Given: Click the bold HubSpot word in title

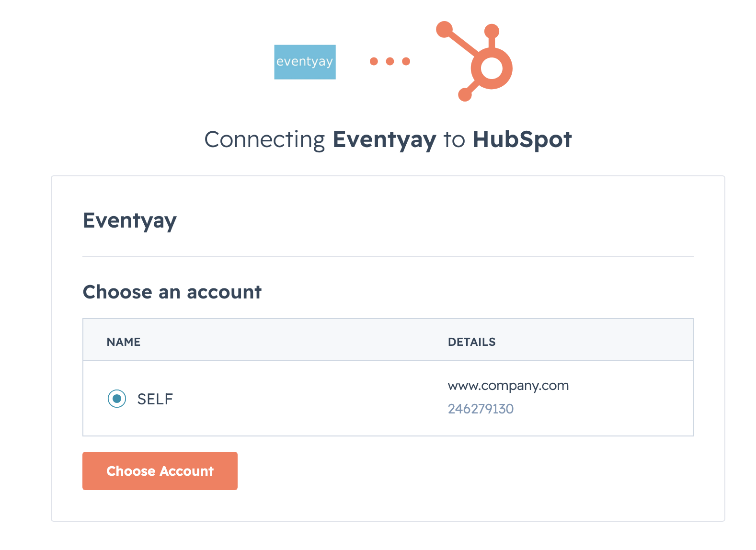Looking at the screenshot, I should point(522,139).
